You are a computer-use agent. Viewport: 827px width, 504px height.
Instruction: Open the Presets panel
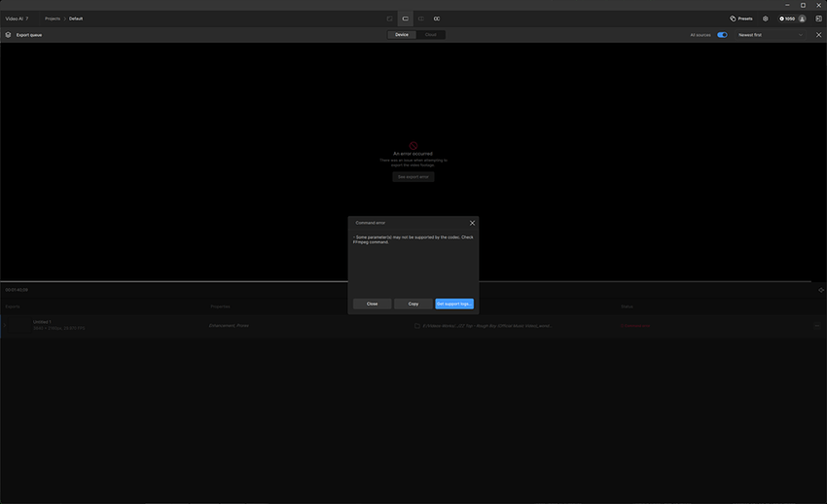[741, 18]
